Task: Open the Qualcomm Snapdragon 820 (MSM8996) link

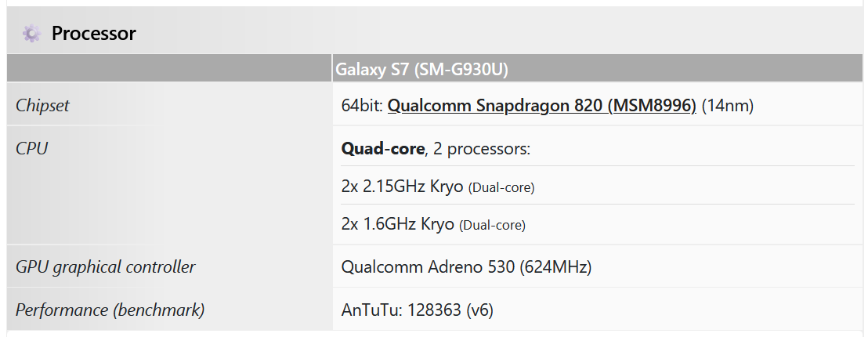Action: click(x=541, y=106)
